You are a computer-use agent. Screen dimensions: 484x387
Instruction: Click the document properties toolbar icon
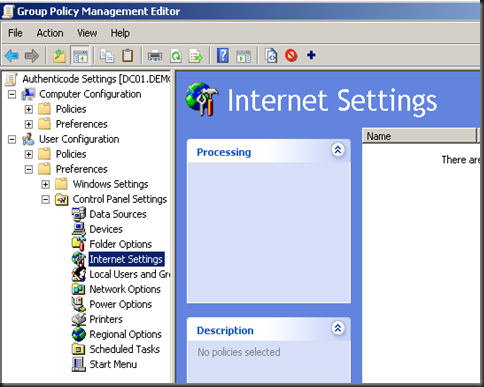click(x=271, y=56)
